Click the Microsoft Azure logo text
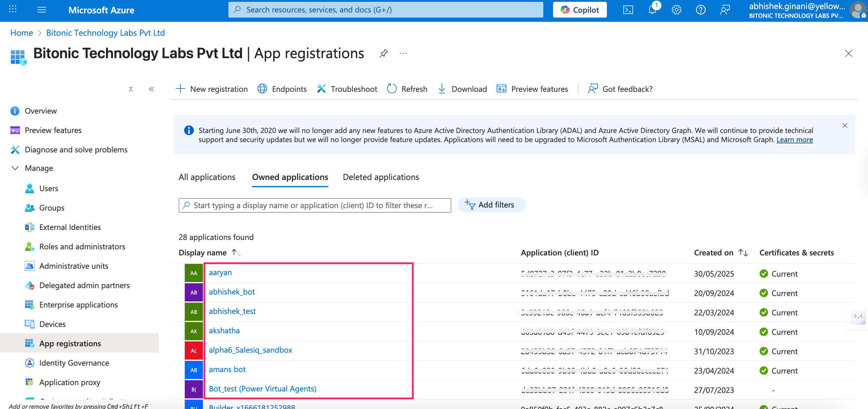 [x=101, y=10]
